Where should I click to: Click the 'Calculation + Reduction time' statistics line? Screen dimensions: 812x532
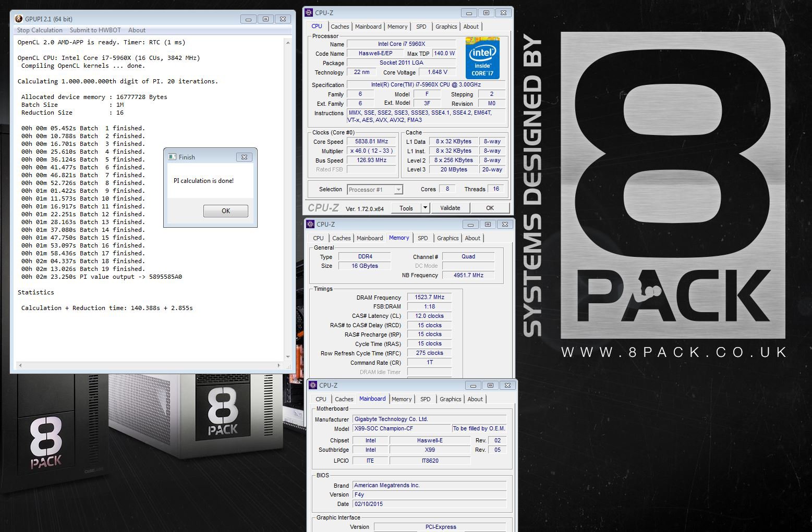(107, 308)
